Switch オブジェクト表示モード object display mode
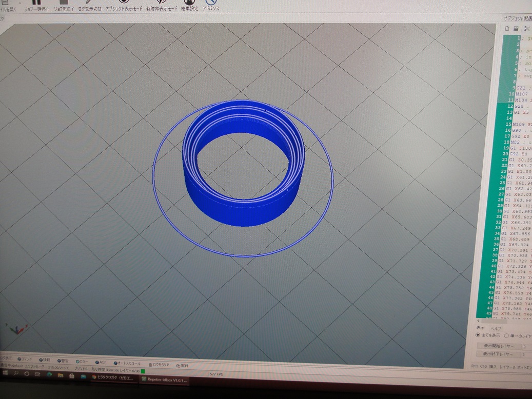 point(124,6)
